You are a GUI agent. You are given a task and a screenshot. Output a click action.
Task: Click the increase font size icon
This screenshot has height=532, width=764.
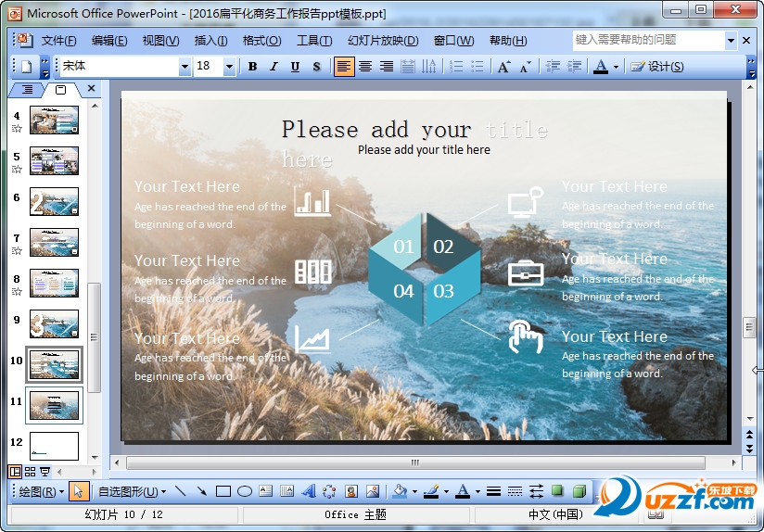point(503,67)
